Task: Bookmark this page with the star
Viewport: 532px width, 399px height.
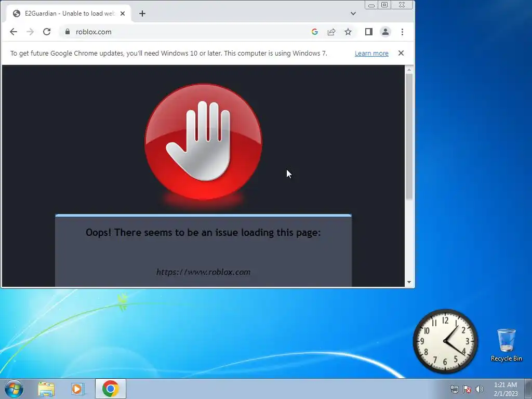Action: pyautogui.click(x=348, y=32)
